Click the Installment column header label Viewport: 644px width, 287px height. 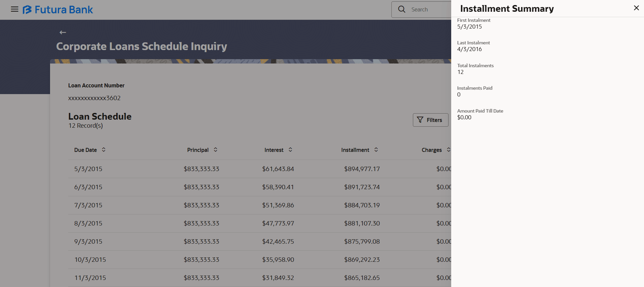(355, 150)
